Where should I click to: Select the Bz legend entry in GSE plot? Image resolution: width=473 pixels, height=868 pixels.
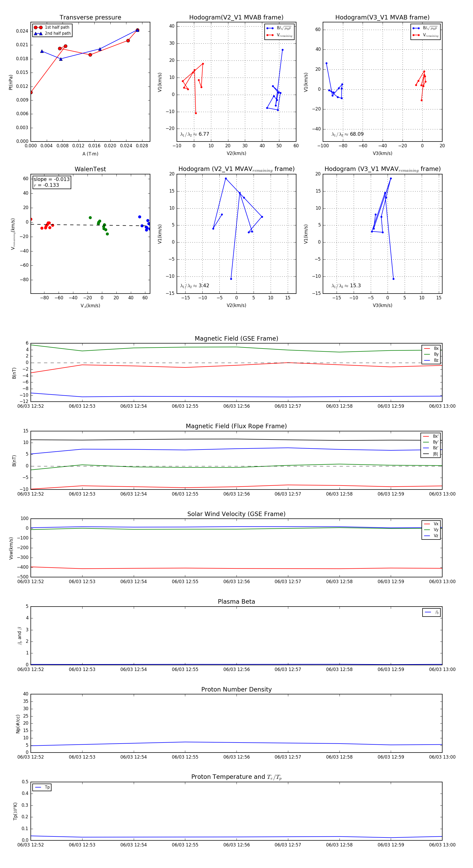431,360
